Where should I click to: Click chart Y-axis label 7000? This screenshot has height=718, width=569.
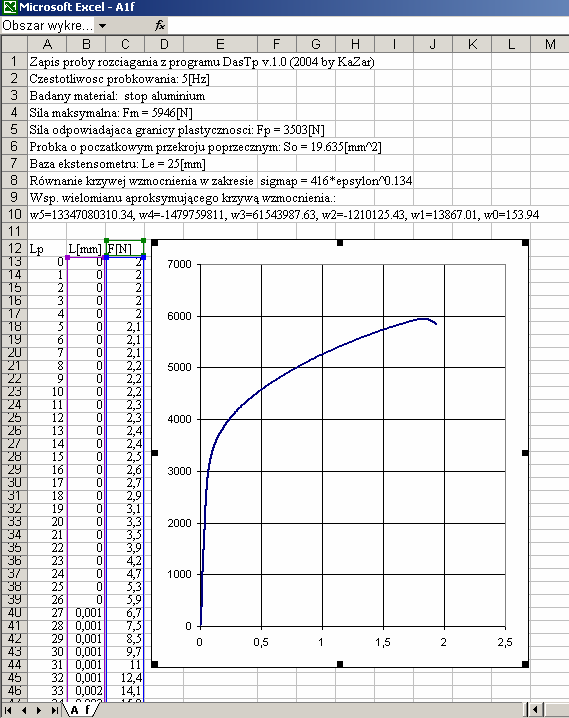click(179, 264)
